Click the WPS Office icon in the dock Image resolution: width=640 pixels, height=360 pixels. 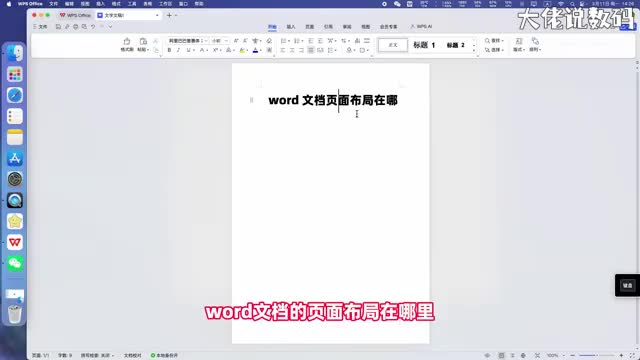(15, 242)
